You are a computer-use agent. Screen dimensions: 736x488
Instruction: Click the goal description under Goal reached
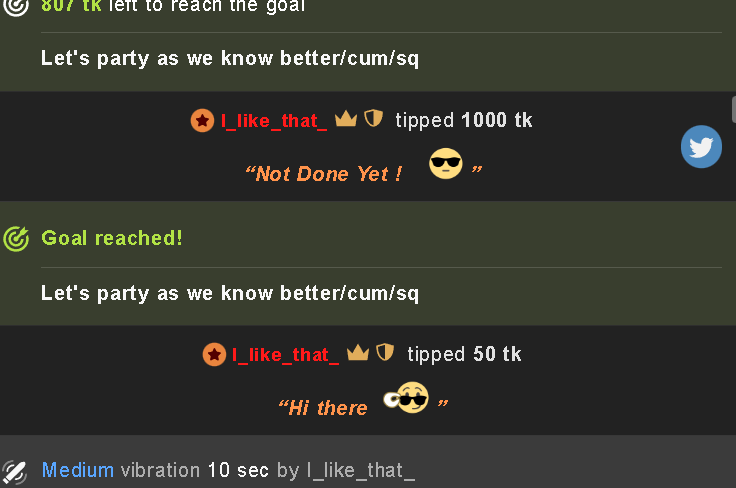point(230,294)
